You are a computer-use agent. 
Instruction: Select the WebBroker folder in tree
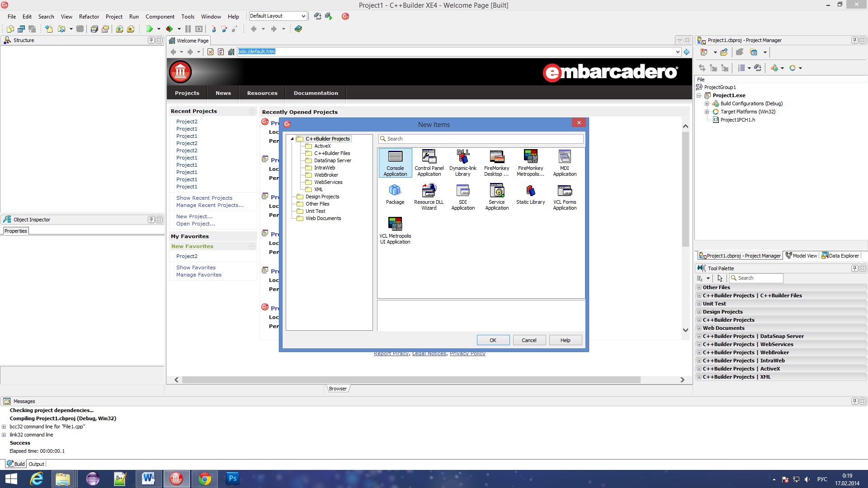click(x=322, y=175)
